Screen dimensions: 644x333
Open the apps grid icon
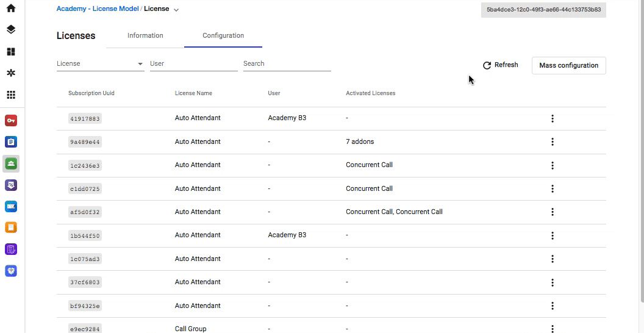point(11,95)
